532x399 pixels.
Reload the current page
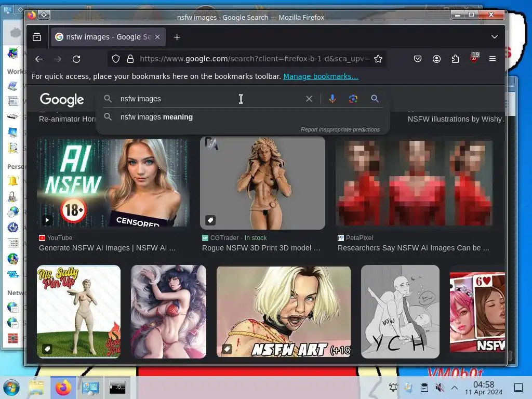click(76, 59)
